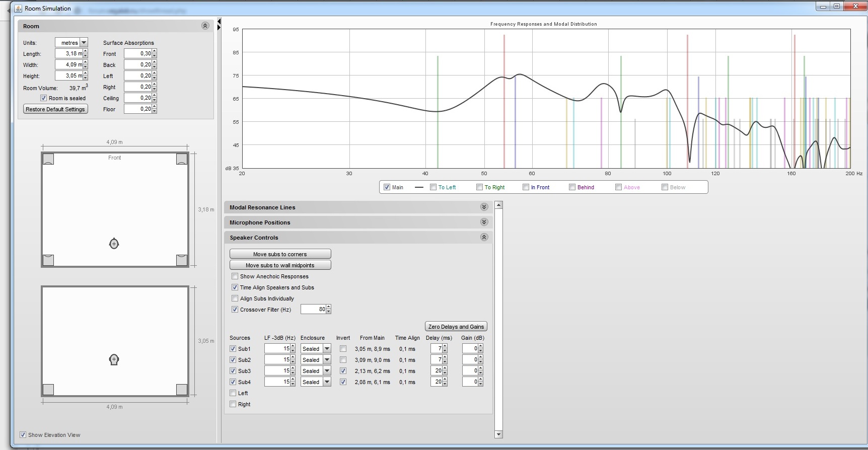Click the Crossover Filter frequency field
Image resolution: width=868 pixels, height=450 pixels.
[x=313, y=310]
